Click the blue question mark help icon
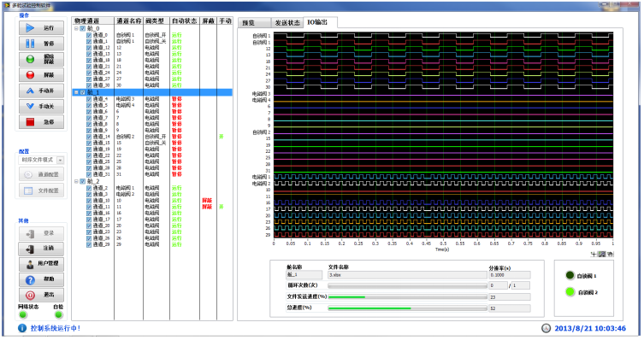This screenshot has width=644, height=340. tap(30, 279)
